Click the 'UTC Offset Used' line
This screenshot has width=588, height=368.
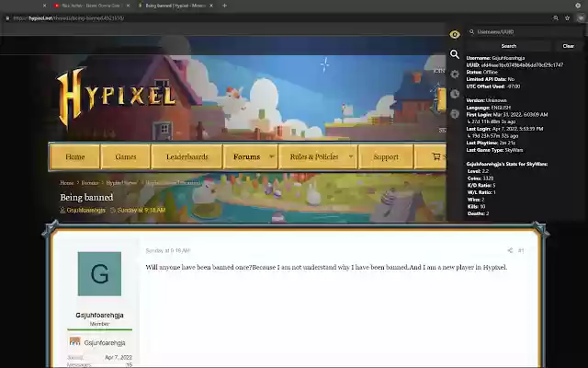(x=493, y=86)
